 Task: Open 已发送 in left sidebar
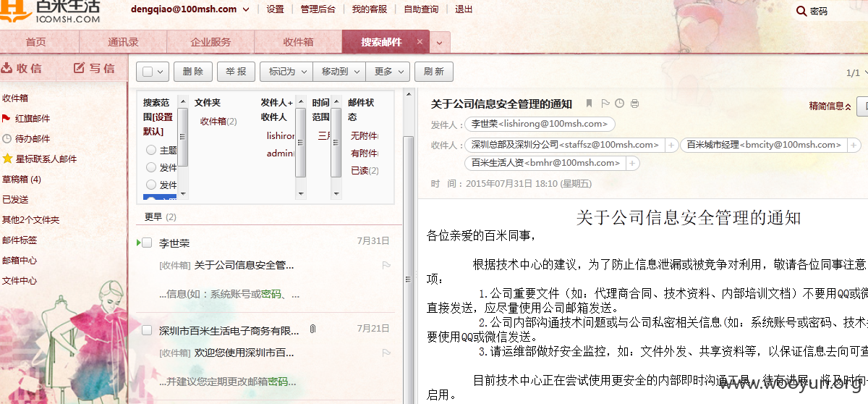15,199
